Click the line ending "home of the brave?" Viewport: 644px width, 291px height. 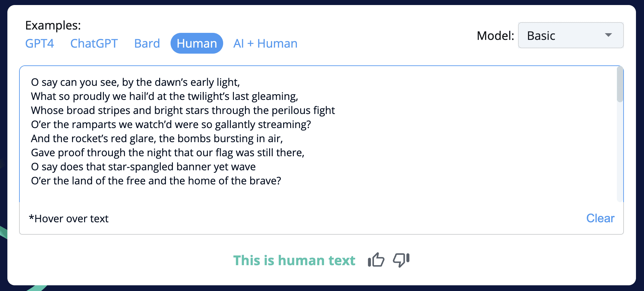click(156, 181)
